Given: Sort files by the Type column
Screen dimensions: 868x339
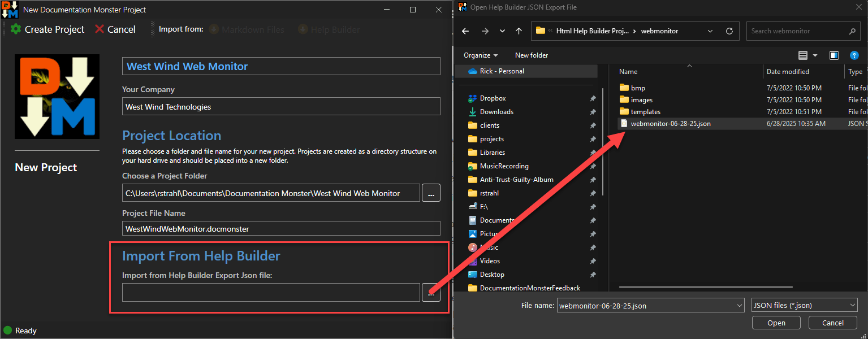Looking at the screenshot, I should tap(856, 72).
